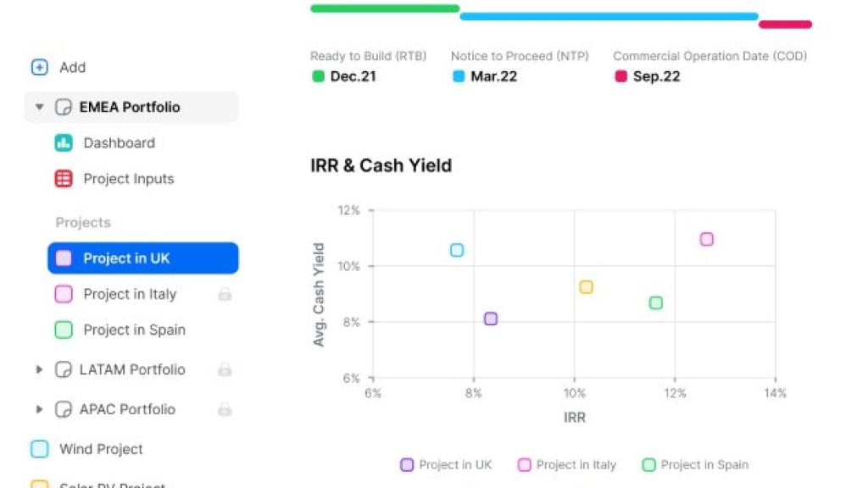Click lock icon beside Project in Italy
This screenshot has height=488, width=868.
click(x=225, y=294)
